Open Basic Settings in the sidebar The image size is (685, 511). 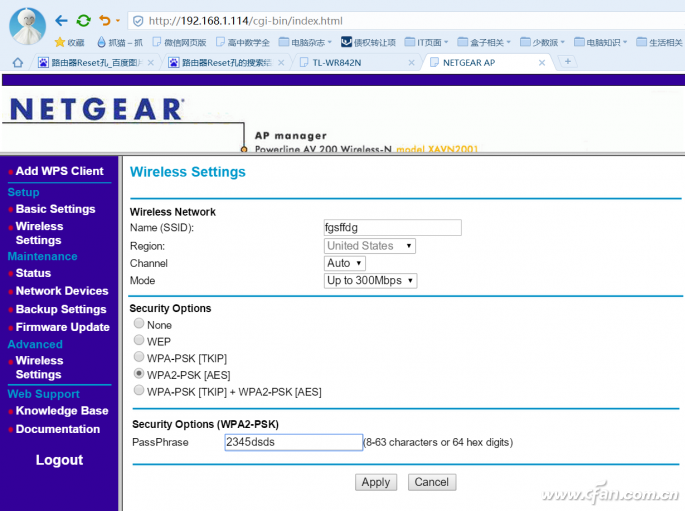(55, 209)
